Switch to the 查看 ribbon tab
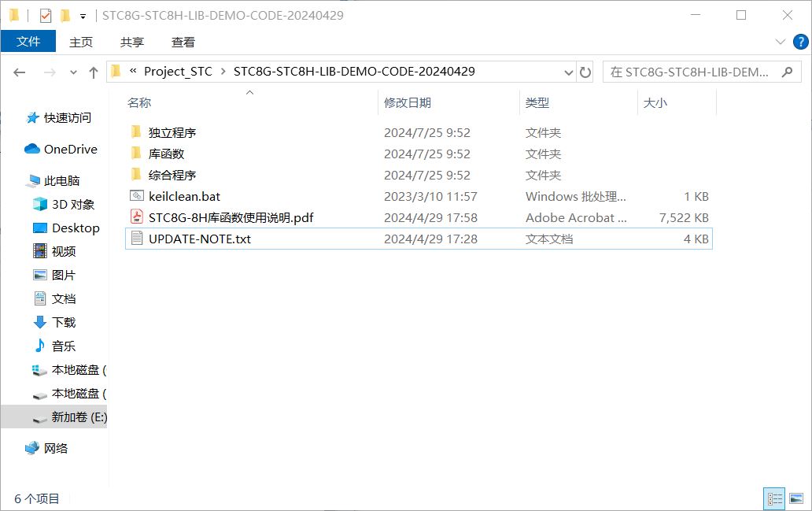Viewport: 812px width, 511px height. 183,42
